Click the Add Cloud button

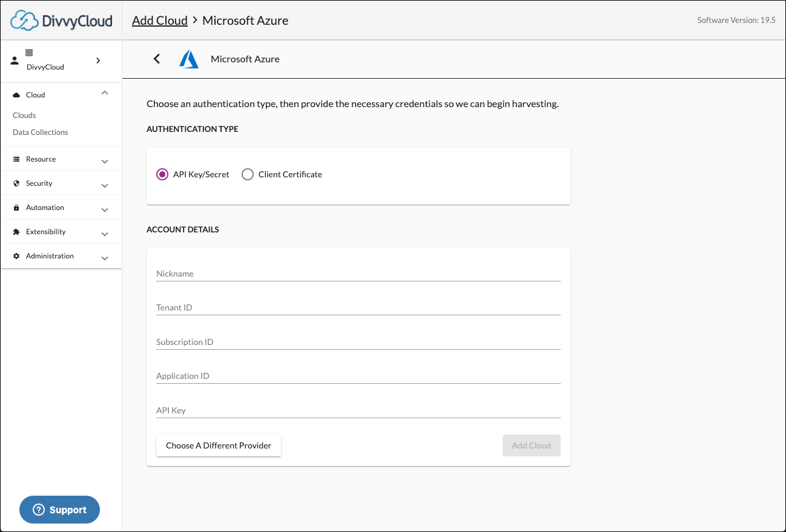532,445
